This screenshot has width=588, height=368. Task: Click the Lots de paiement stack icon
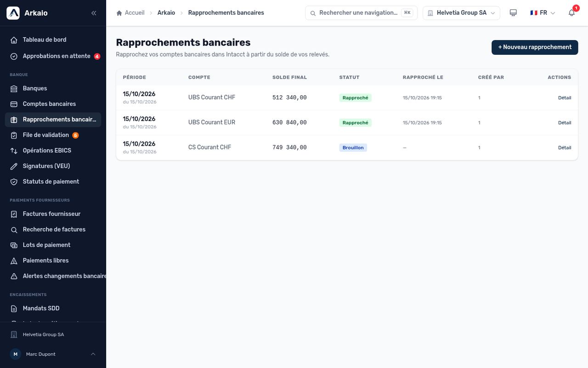tap(14, 245)
